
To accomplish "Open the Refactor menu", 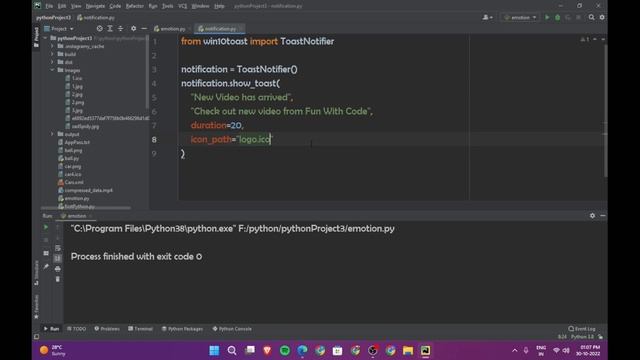I will tap(135, 6).
